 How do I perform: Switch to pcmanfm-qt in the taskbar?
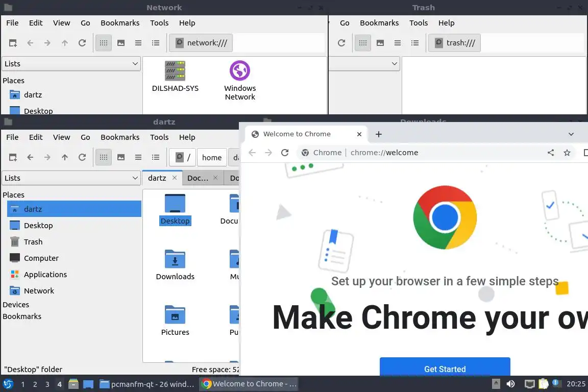point(148,384)
